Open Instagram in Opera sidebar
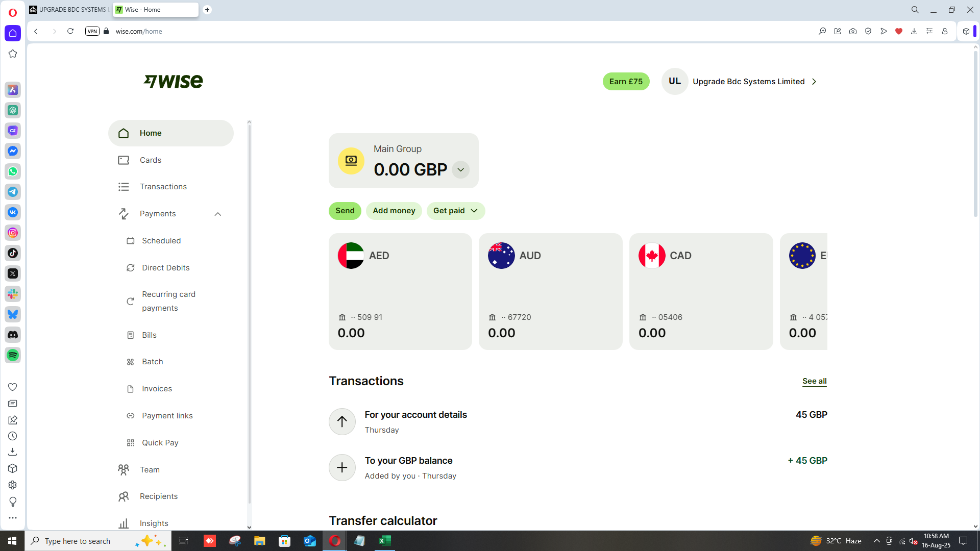 click(13, 233)
